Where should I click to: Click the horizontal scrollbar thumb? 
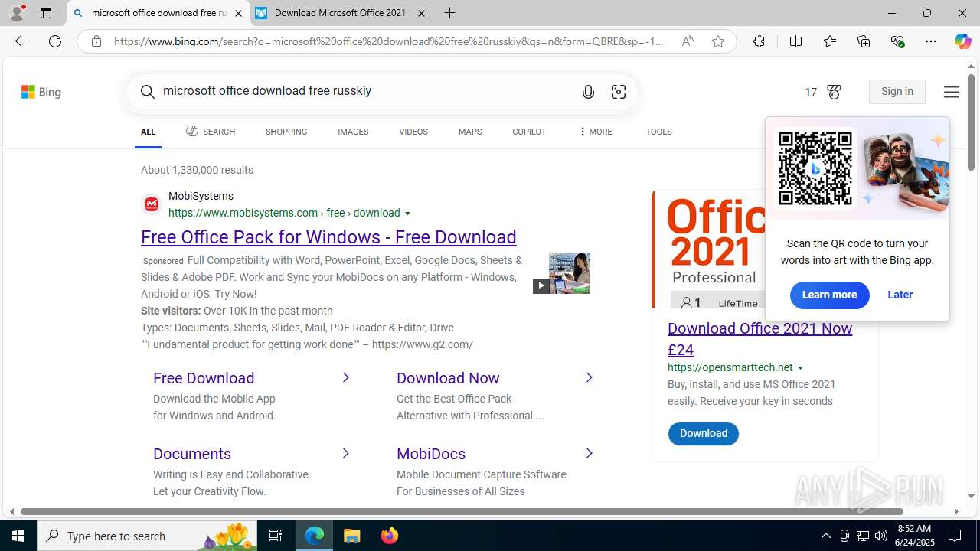click(462, 511)
